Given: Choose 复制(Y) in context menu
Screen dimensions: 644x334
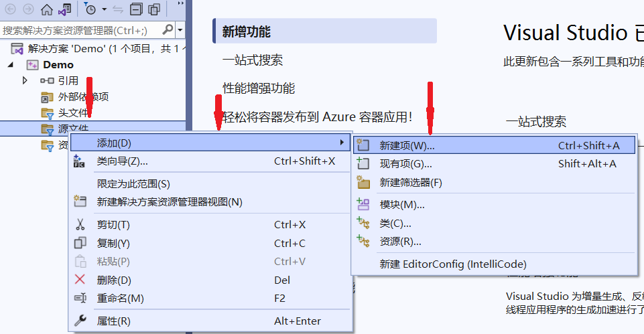Looking at the screenshot, I should (210, 244).
